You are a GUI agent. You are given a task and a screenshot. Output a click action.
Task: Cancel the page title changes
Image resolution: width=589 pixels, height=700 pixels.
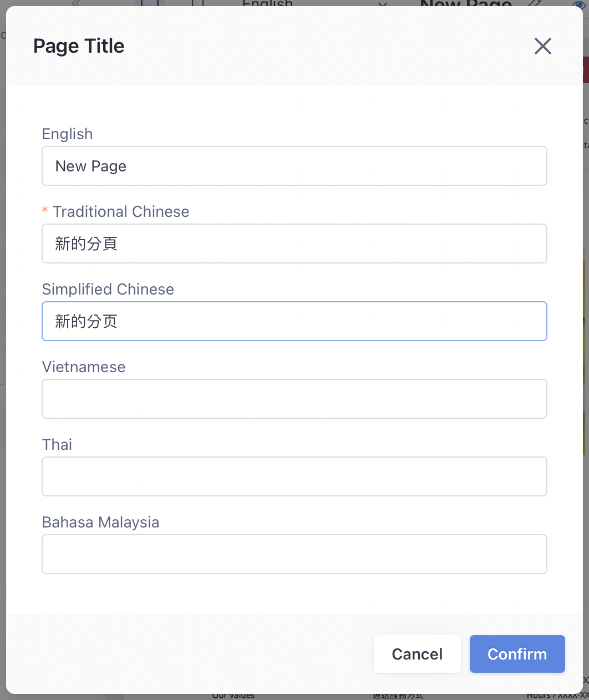(x=417, y=654)
